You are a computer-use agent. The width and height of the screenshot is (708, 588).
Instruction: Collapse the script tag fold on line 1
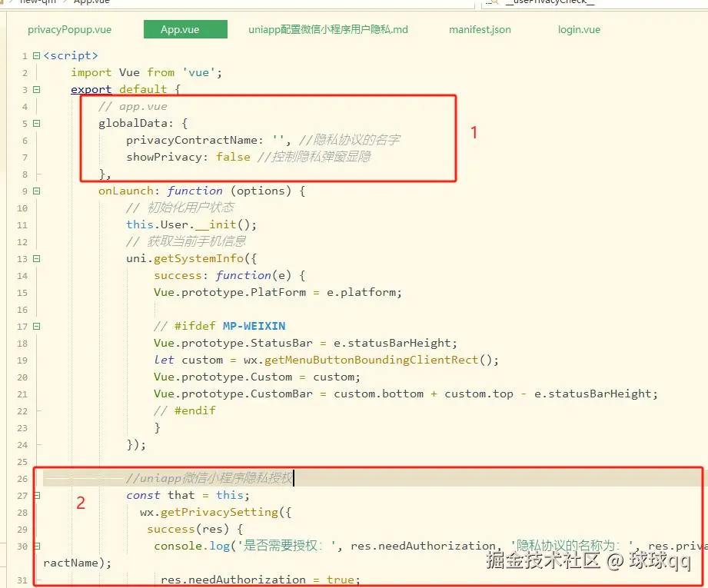click(37, 55)
